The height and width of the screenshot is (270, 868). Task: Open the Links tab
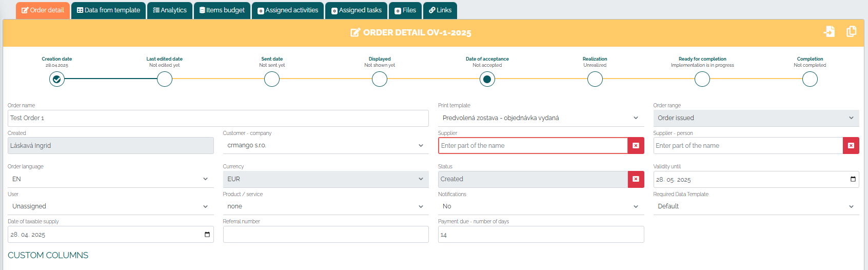pos(440,10)
